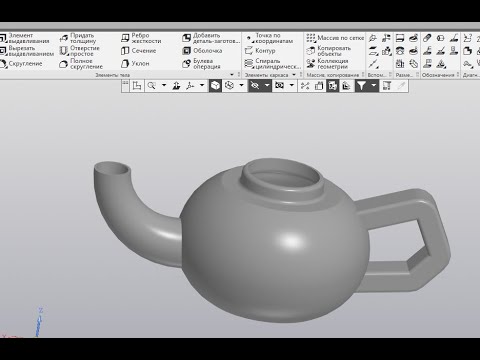Click the perspective camera view icon
Viewport: 480px width, 360px height.
[279, 86]
